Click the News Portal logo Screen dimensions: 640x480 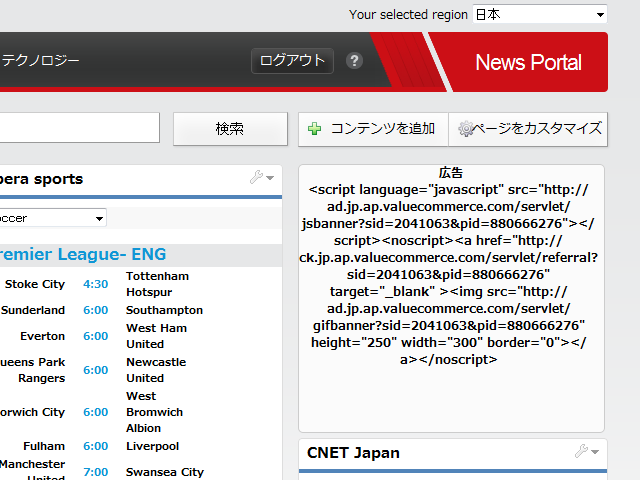(528, 62)
